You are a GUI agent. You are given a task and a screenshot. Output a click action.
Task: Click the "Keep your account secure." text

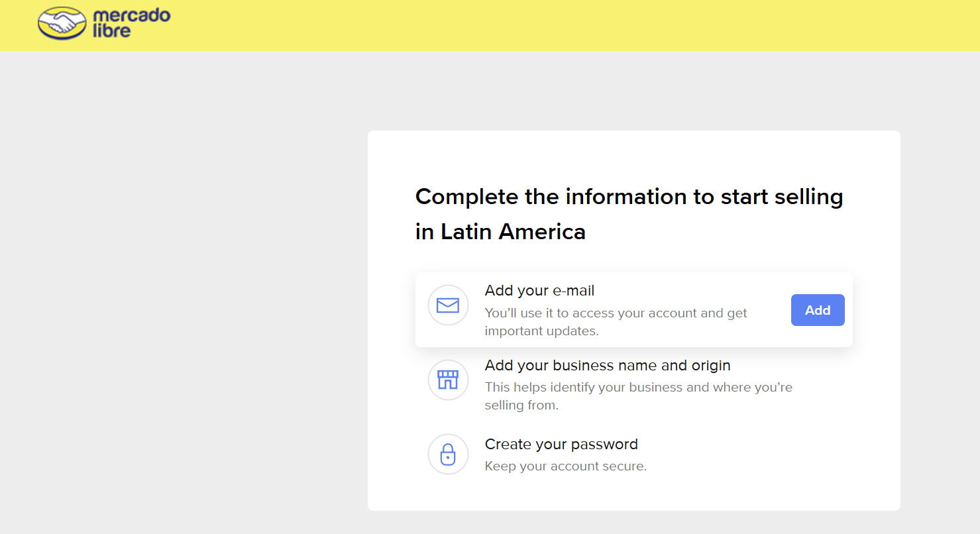coord(565,466)
